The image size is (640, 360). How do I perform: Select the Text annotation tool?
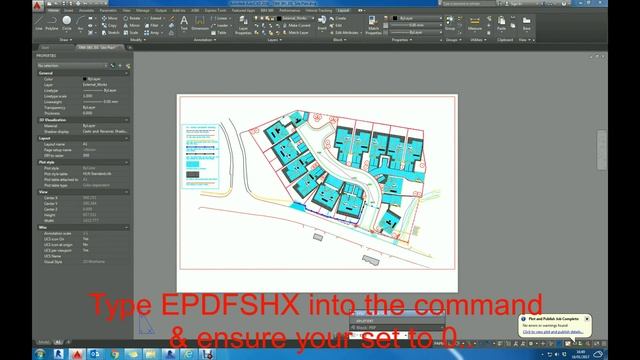pyautogui.click(x=184, y=22)
